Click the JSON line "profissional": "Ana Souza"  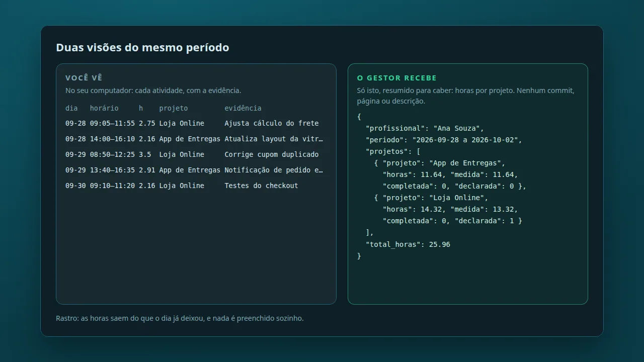click(425, 128)
